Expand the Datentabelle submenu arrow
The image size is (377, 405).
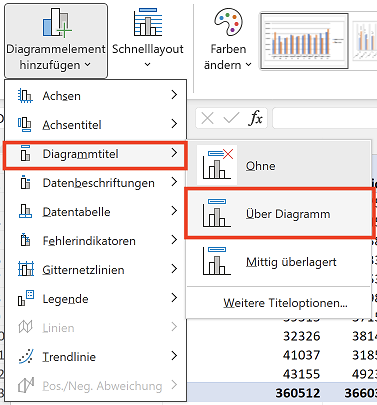point(174,211)
